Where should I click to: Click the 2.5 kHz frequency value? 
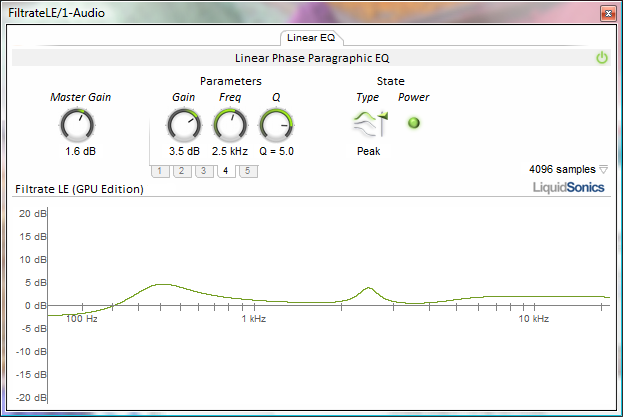pyautogui.click(x=230, y=152)
